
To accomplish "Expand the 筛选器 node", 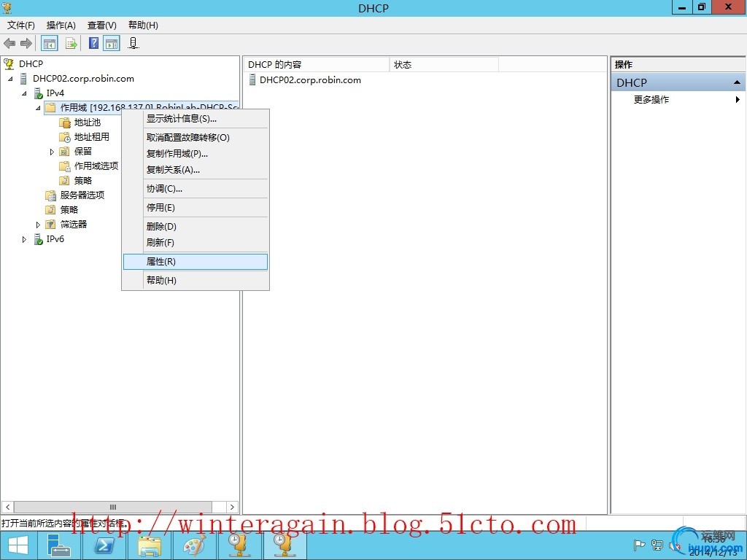I will 38,225.
